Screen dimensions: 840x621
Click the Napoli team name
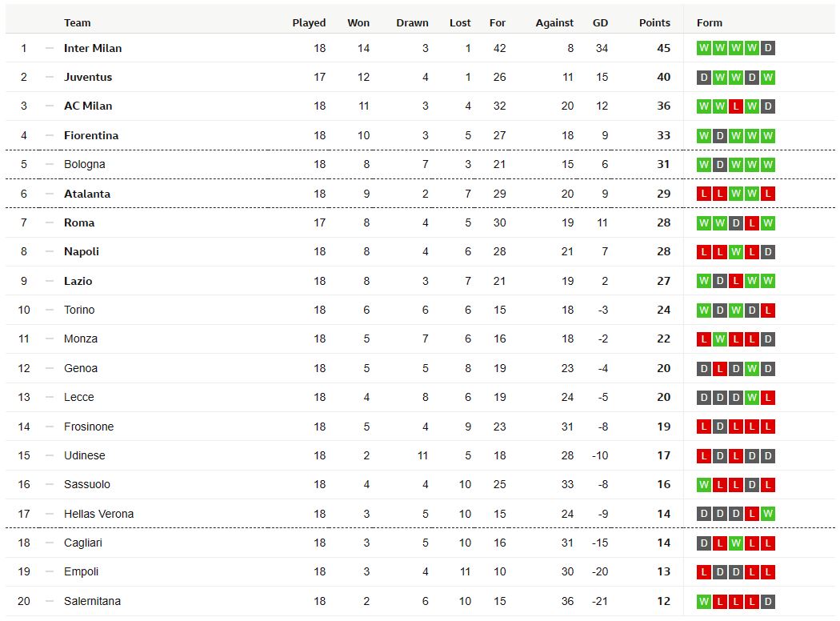pyautogui.click(x=82, y=252)
